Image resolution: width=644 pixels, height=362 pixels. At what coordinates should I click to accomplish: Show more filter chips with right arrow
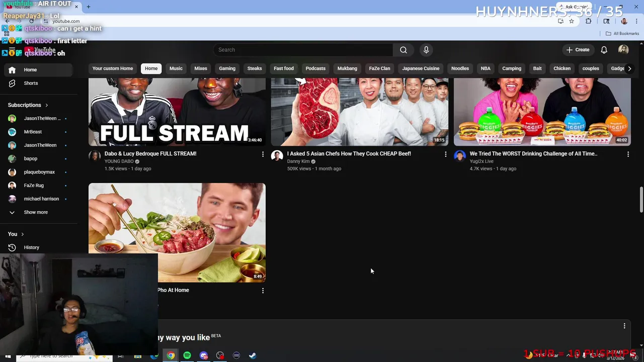629,68
